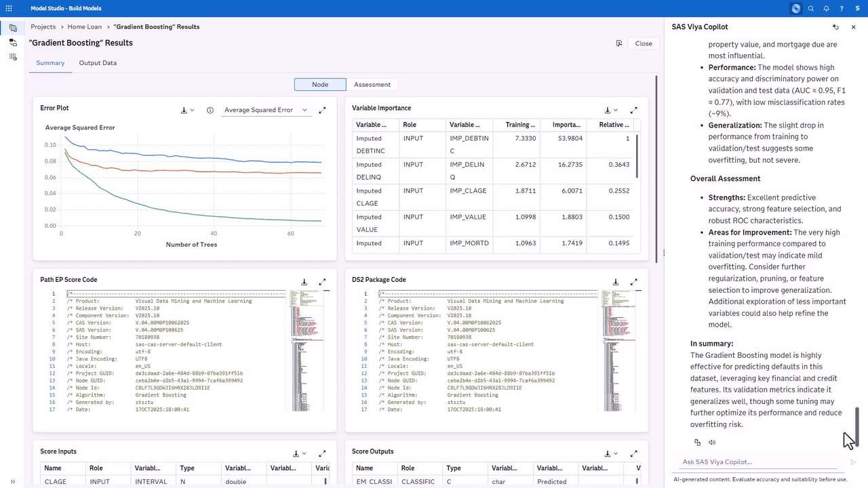Expand Variable Importance download options
868x488 pixels.
610,110
